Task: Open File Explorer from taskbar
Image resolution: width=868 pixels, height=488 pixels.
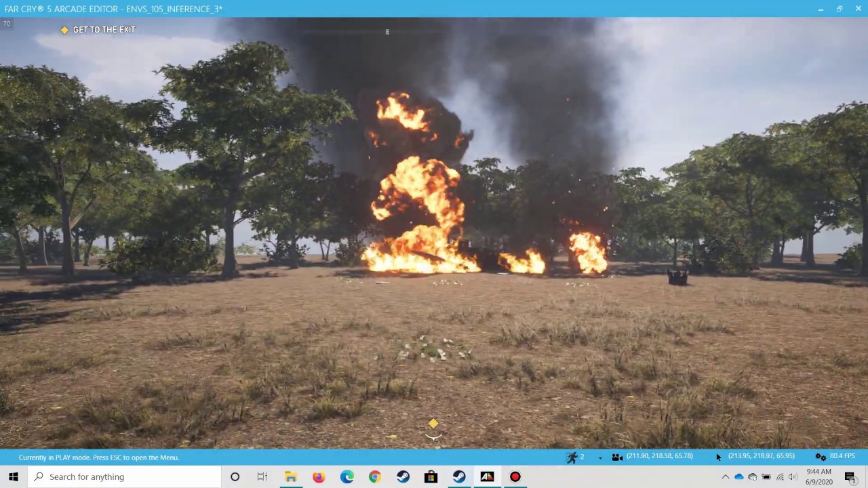Action: (x=291, y=476)
